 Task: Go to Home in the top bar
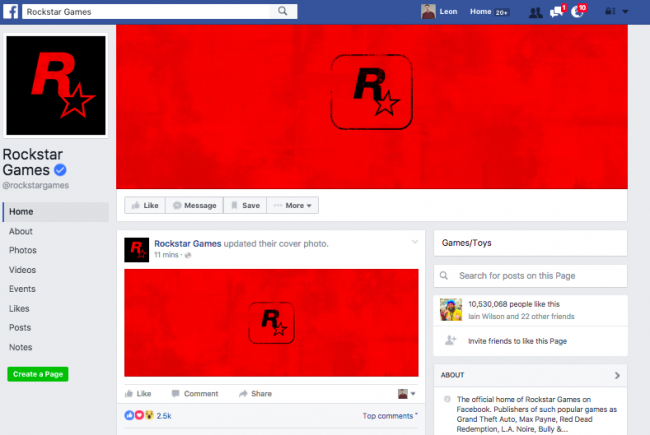point(480,12)
